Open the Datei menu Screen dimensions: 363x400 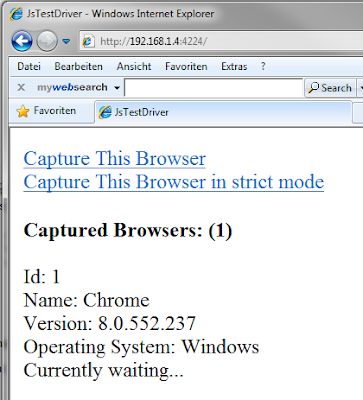pyautogui.click(x=29, y=66)
